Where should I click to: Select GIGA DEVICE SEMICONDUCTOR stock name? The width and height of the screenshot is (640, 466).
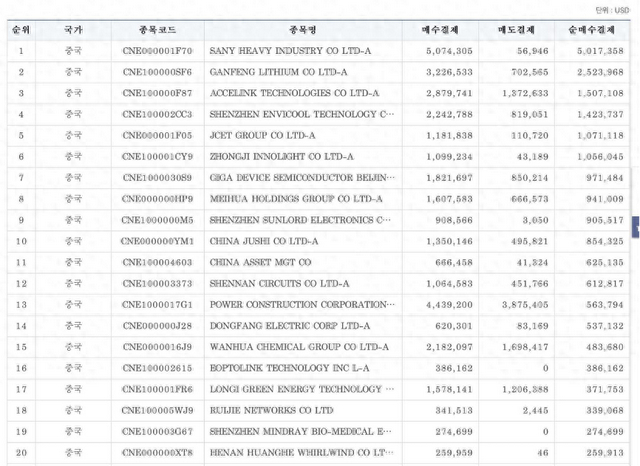302,178
